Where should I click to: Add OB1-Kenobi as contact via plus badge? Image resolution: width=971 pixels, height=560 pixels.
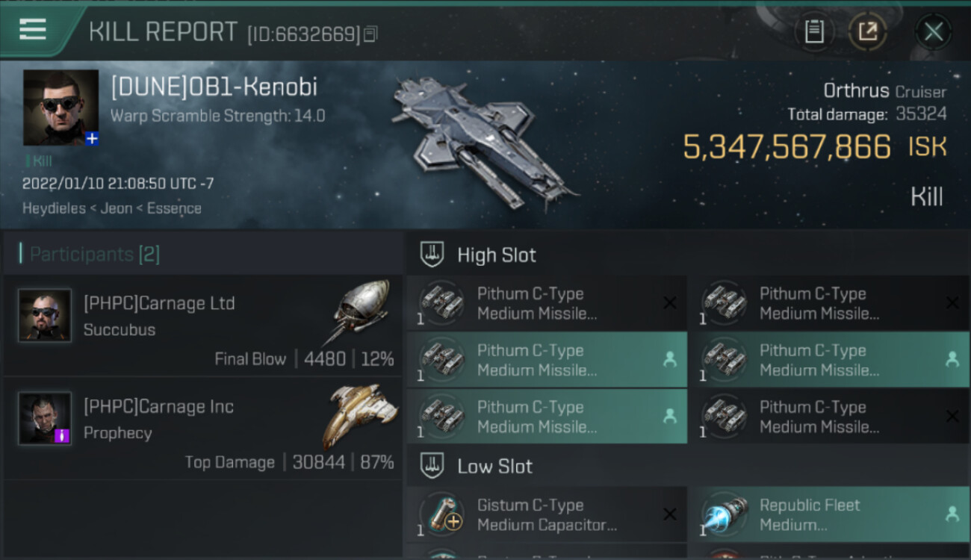[x=92, y=139]
